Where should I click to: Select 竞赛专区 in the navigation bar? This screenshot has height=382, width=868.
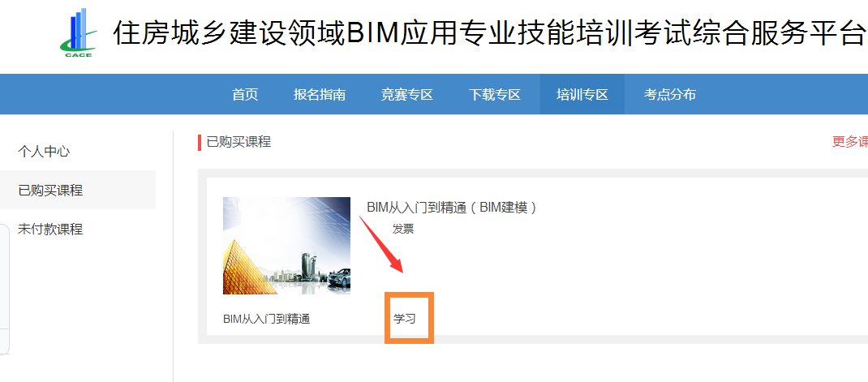point(407,95)
